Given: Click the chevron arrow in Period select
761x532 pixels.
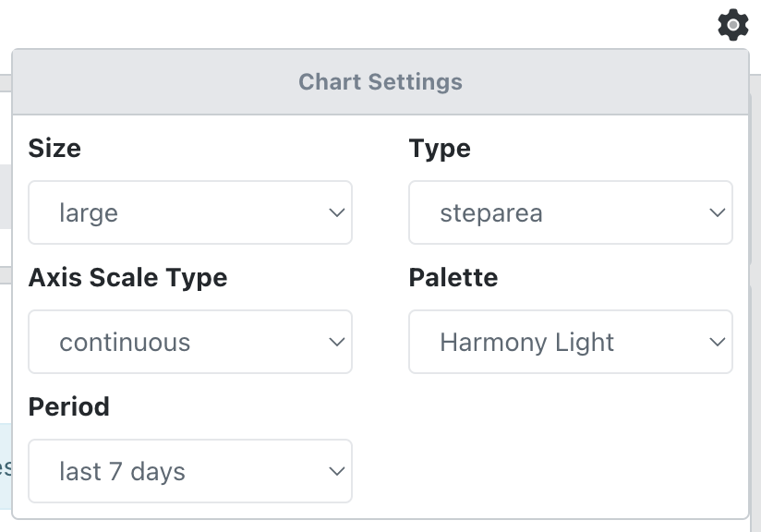Looking at the screenshot, I should click(x=336, y=472).
